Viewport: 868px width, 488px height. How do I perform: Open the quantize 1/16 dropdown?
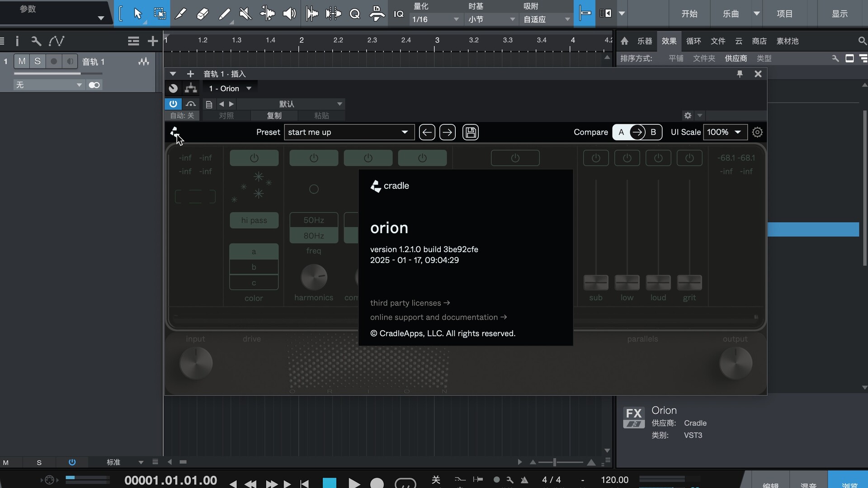(x=435, y=19)
